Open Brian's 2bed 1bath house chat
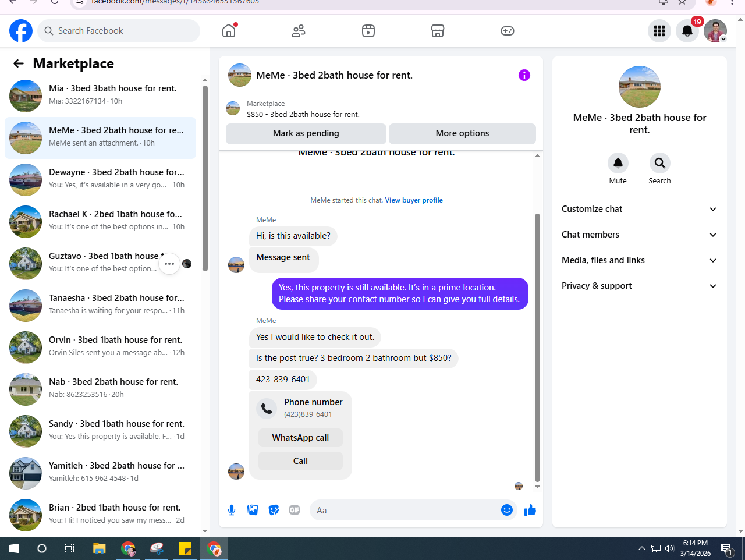 (x=100, y=515)
